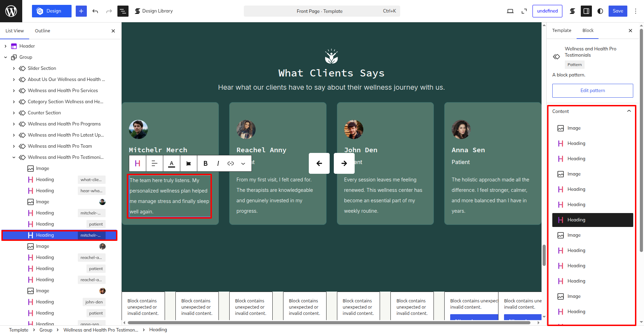Screen dimensions: 644x334
Task: Toggle the styles half-circle icon
Action: [600, 11]
